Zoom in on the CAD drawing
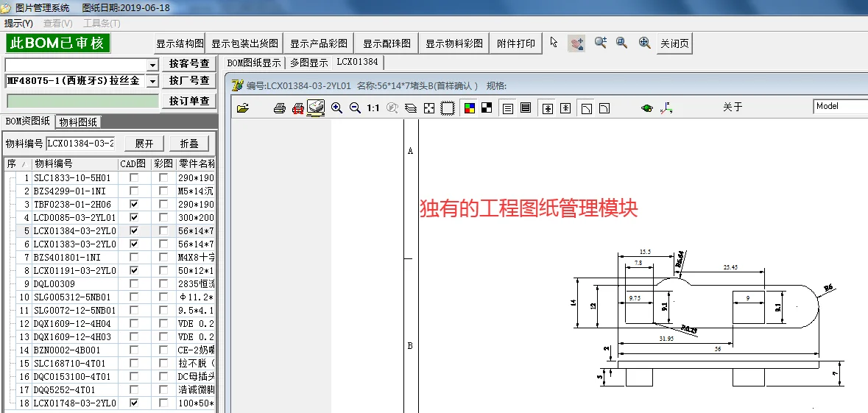The width and height of the screenshot is (868, 413). pos(336,108)
